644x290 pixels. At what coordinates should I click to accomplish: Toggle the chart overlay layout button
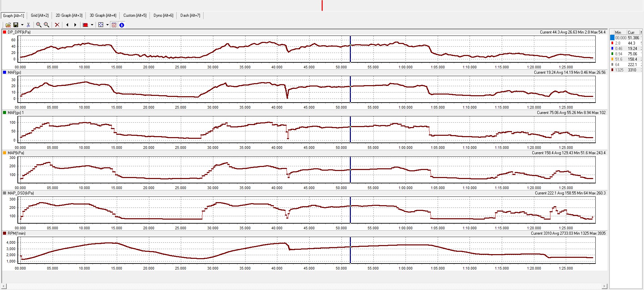(114, 25)
